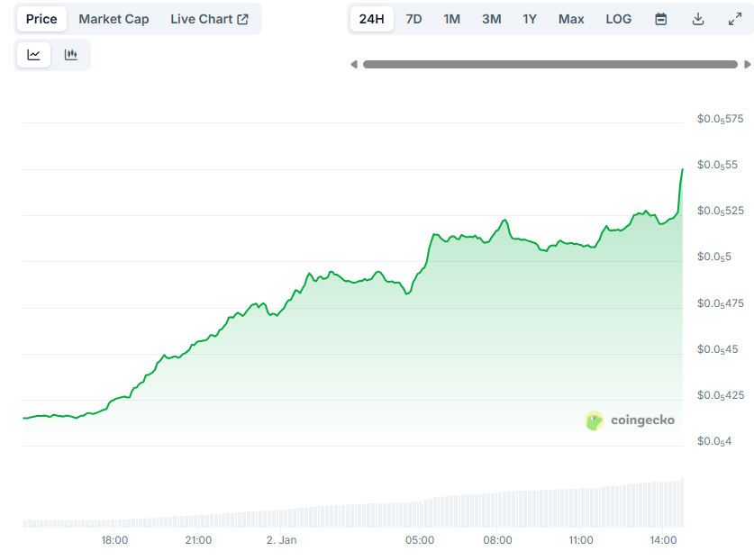754x560 pixels.
Task: Switch to the Market Cap tab
Action: [114, 18]
